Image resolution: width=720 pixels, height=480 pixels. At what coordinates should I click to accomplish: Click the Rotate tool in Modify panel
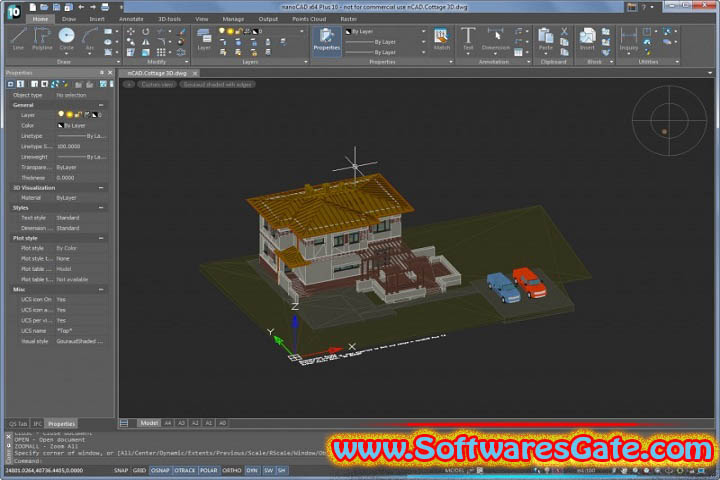[x=146, y=31]
